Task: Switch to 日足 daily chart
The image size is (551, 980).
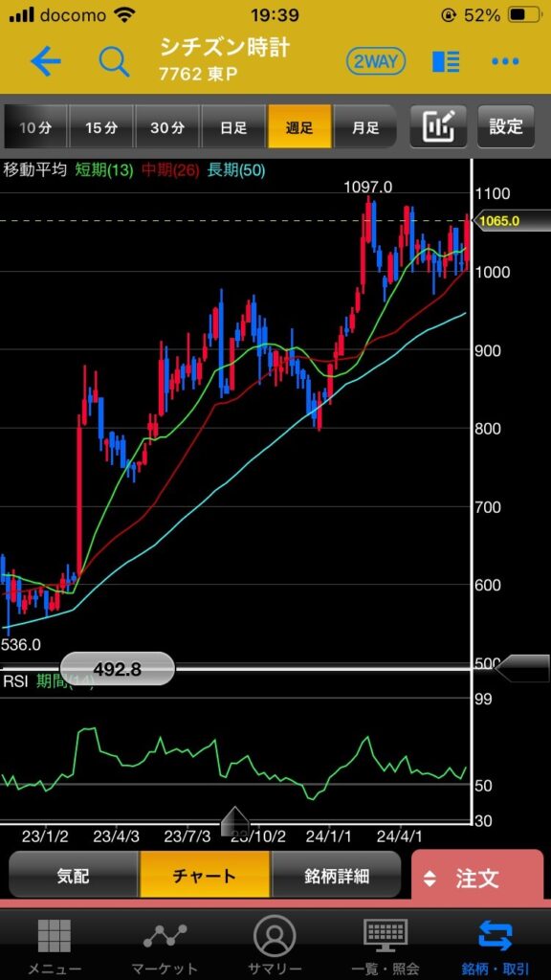Action: coord(233,127)
